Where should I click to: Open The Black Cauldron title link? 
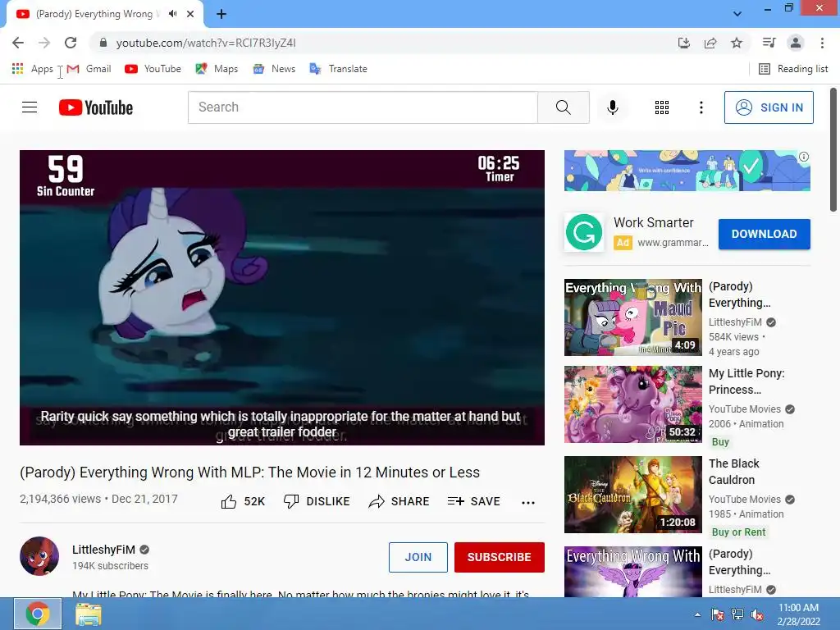pos(734,472)
